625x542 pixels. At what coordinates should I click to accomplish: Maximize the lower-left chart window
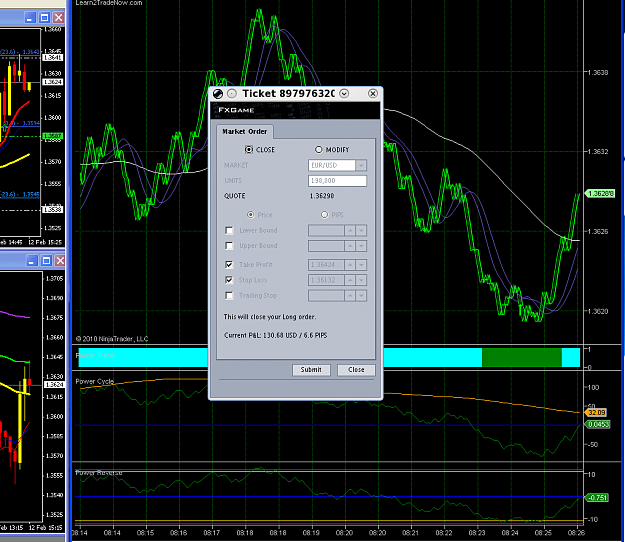tap(46, 261)
